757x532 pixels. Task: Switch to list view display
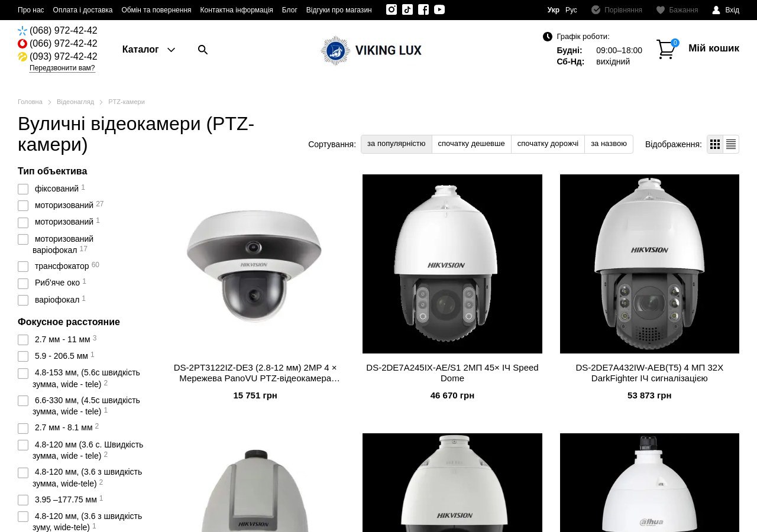[x=731, y=144]
